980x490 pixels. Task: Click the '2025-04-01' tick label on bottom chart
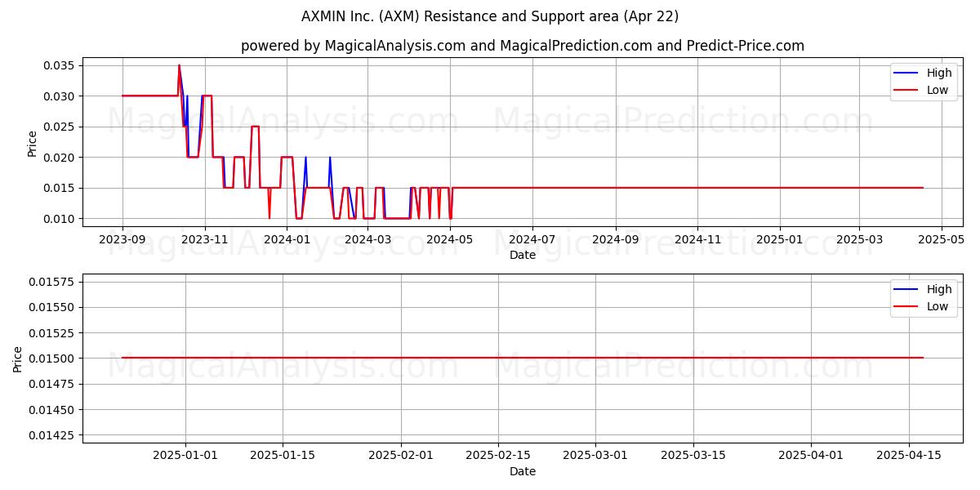811,457
